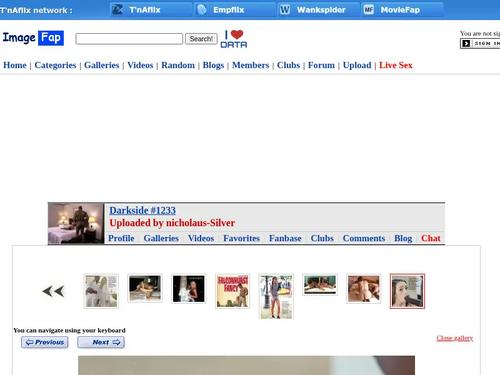This screenshot has width=500, height=375.
Task: Click the Close gallery link
Action: [455, 338]
